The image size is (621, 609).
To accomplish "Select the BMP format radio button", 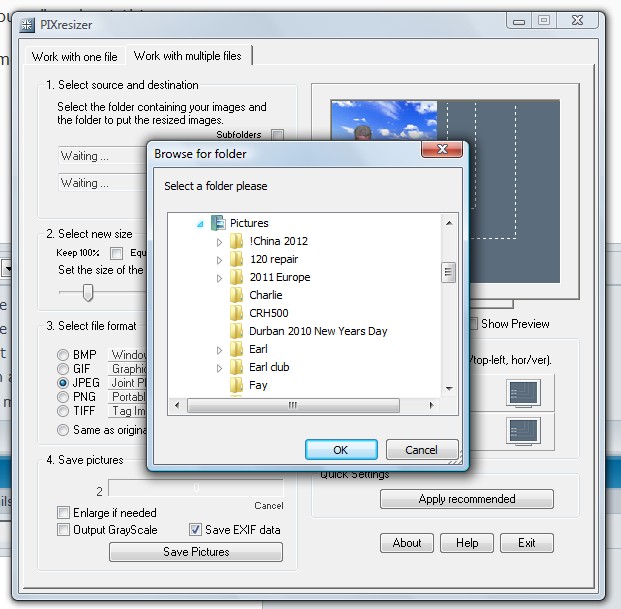I will tap(63, 355).
